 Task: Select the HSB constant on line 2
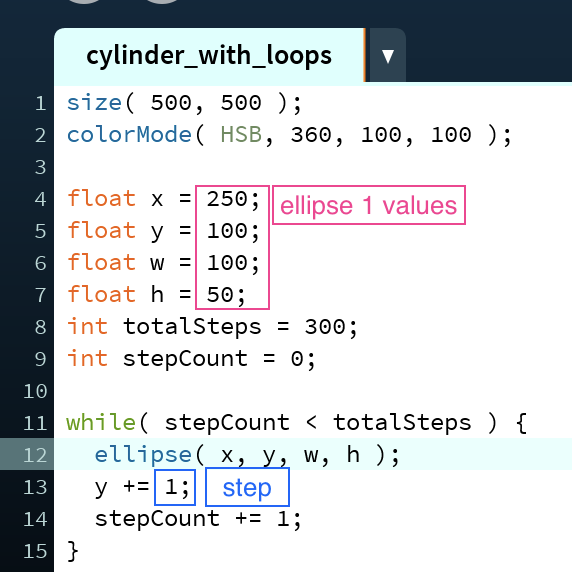[241, 135]
